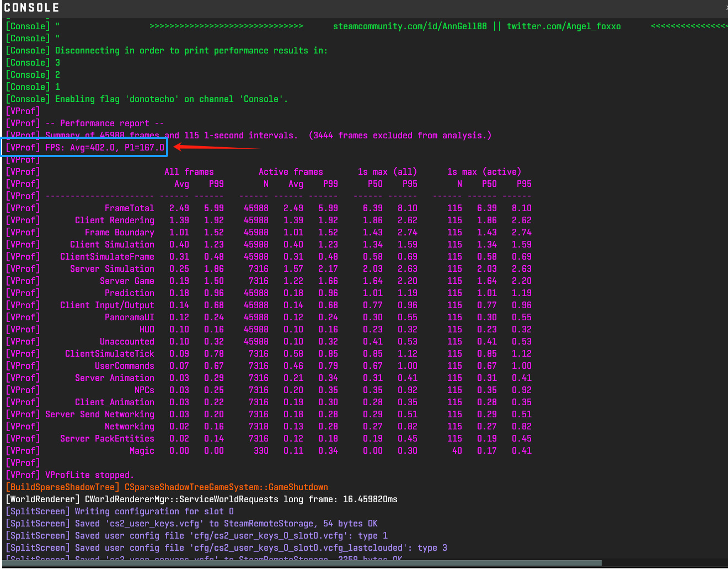
Task: Click the Client Rendering row label
Action: [x=115, y=221]
